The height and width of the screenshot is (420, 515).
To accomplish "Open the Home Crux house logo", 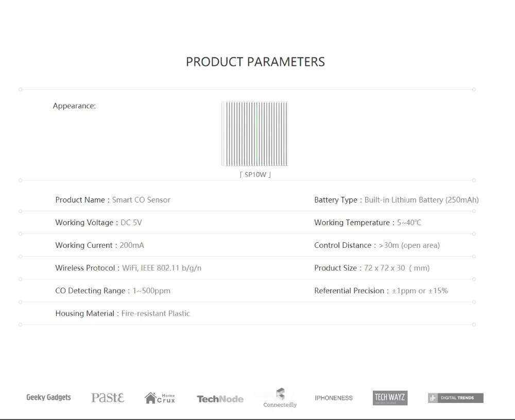I will (160, 398).
